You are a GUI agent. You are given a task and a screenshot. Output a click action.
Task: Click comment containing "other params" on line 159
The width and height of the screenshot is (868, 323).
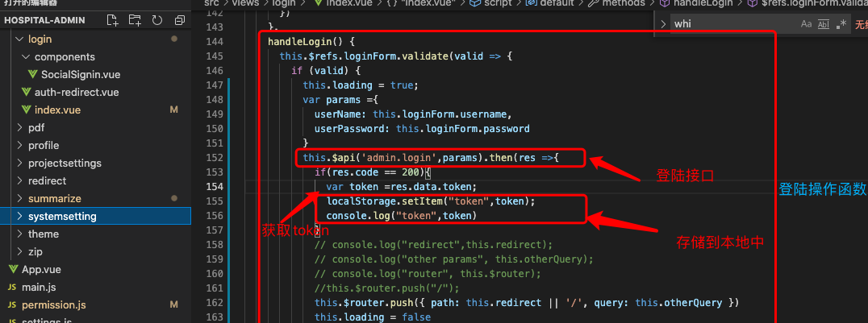point(454,259)
